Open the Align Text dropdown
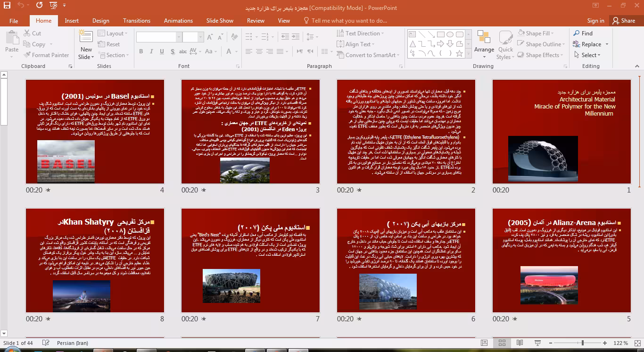Image resolution: width=644 pixels, height=352 pixels. pos(356,44)
